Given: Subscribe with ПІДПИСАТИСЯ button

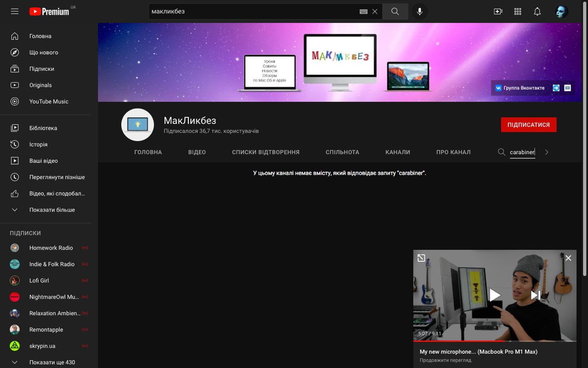Looking at the screenshot, I should [x=528, y=125].
